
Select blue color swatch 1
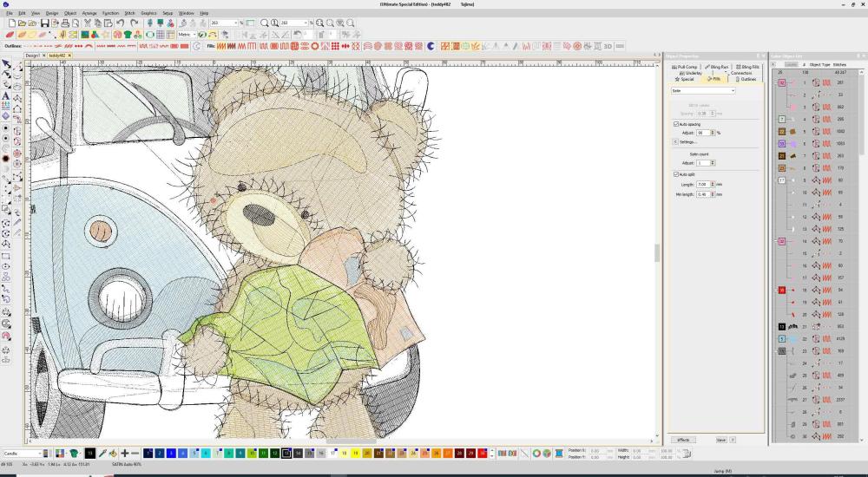pos(148,454)
